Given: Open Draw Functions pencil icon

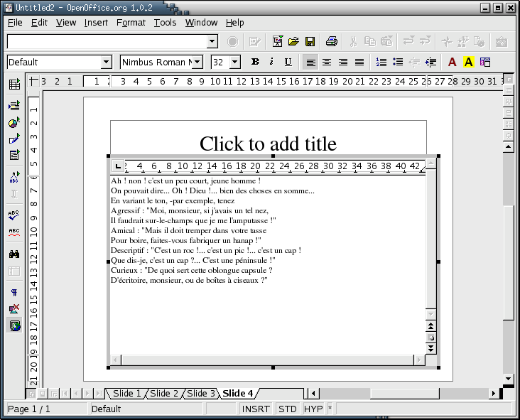Looking at the screenshot, I should [14, 139].
